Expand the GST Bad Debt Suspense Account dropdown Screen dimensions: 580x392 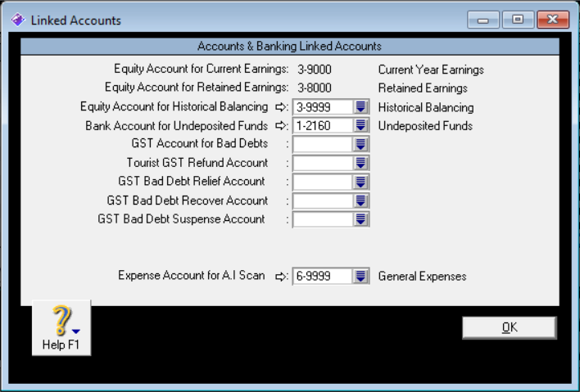pyautogui.click(x=361, y=219)
